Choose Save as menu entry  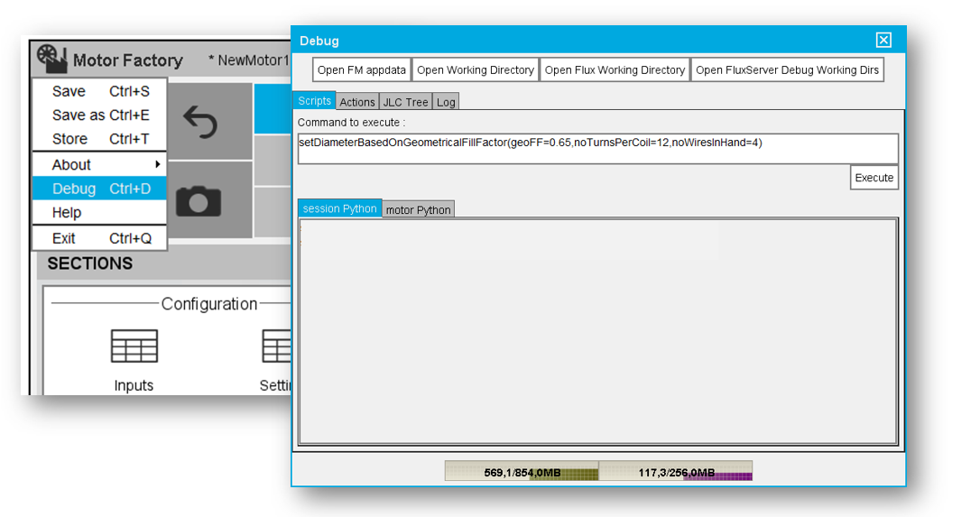coord(79,115)
